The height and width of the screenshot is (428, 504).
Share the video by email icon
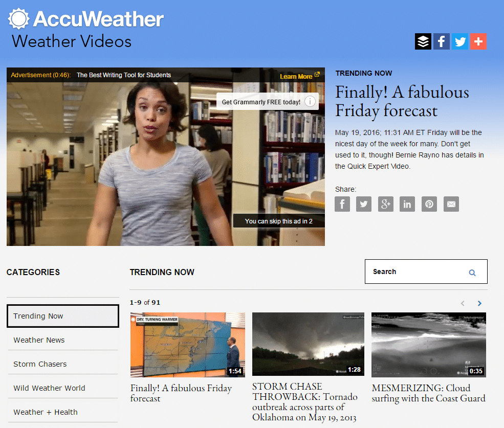[451, 204]
